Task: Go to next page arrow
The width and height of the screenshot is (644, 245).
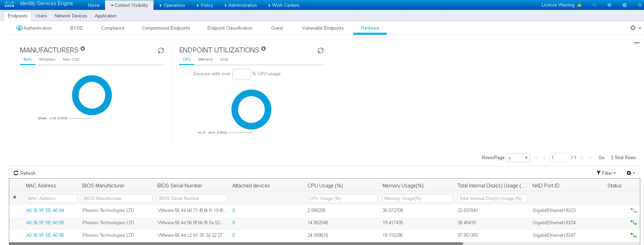Action: 582,157
